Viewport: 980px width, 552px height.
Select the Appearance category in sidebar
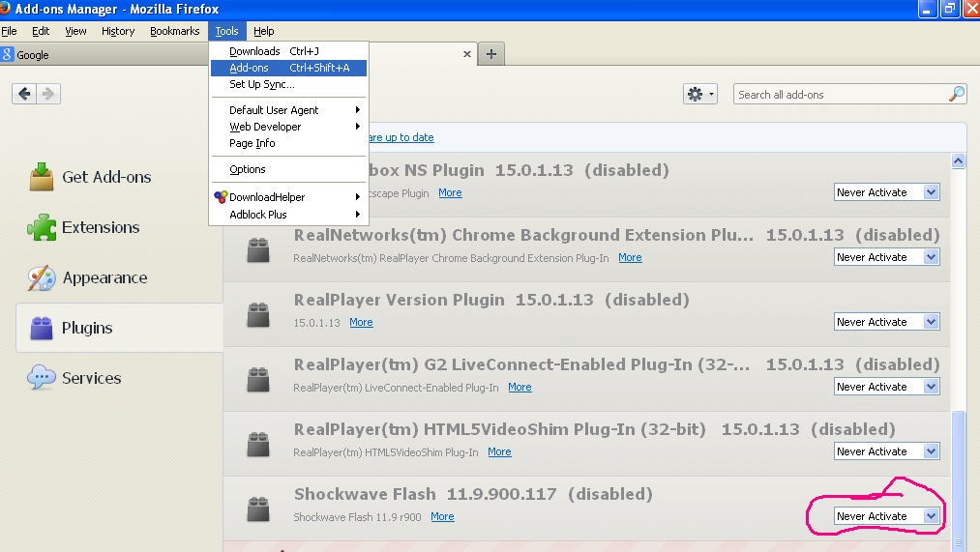point(119,277)
